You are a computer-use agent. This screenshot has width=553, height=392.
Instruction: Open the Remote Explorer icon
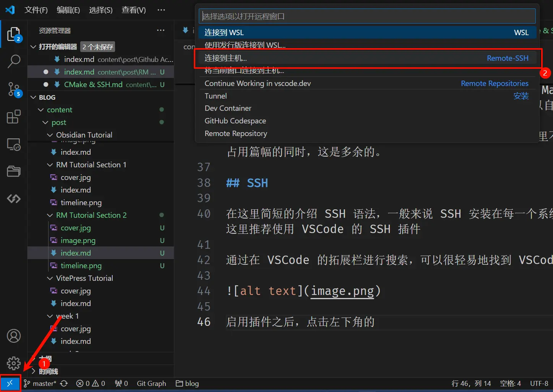(x=14, y=144)
